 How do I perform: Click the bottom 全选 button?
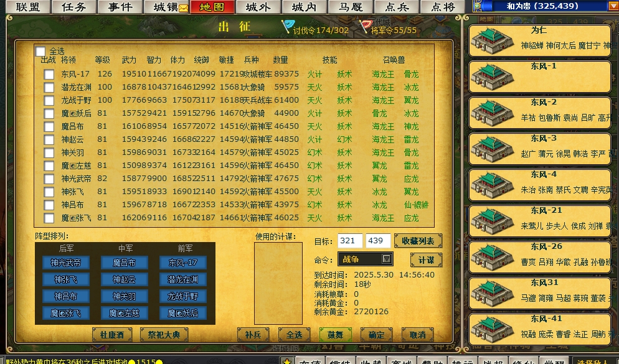[x=294, y=335]
